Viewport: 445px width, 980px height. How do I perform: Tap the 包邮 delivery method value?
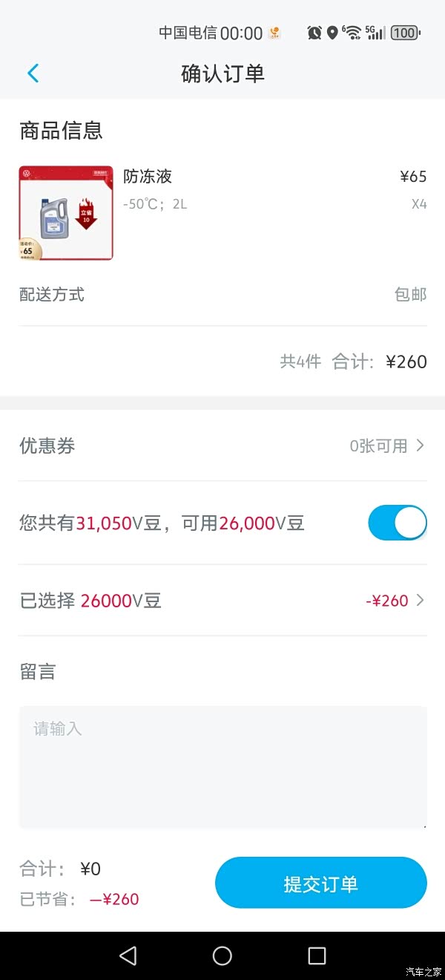410,295
